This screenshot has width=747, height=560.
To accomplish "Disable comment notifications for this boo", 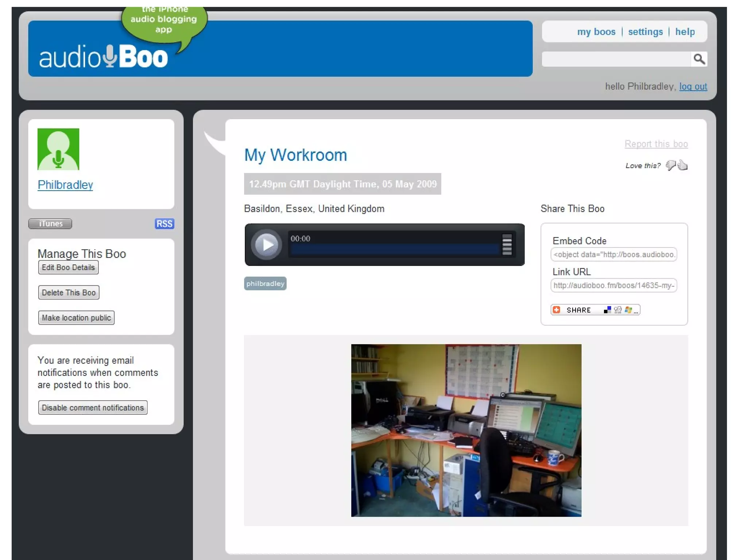I will point(93,407).
